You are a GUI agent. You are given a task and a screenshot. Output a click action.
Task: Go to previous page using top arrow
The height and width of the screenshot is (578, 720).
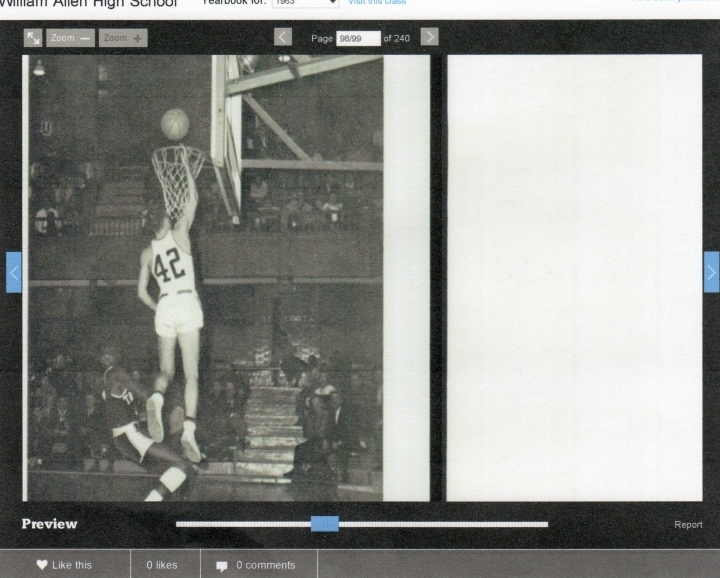click(x=283, y=37)
